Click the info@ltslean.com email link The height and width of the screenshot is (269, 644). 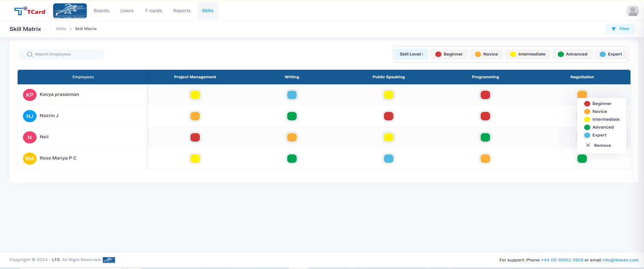(620, 260)
